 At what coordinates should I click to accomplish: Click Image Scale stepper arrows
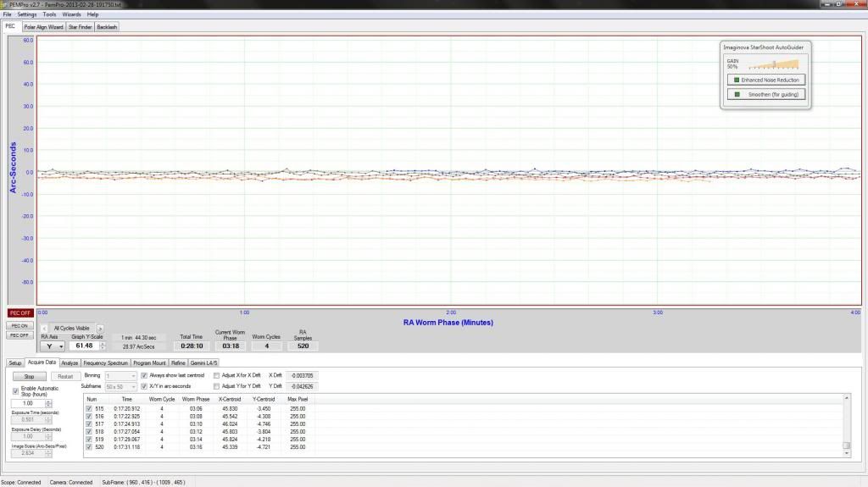[x=48, y=453]
